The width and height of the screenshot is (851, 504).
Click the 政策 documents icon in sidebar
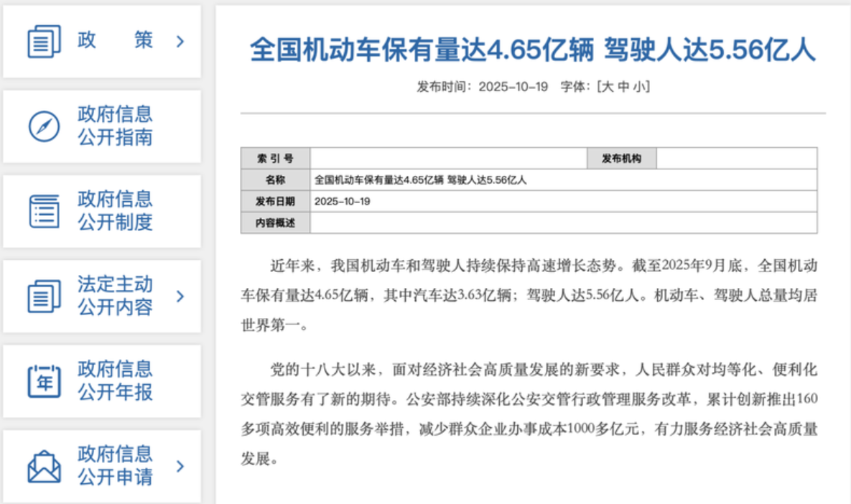44,41
